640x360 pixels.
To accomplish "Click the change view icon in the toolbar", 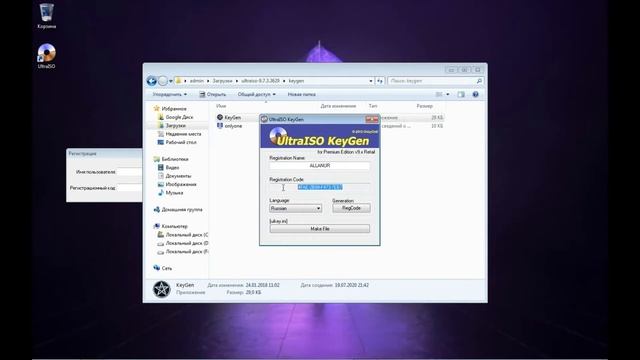I will tap(439, 94).
